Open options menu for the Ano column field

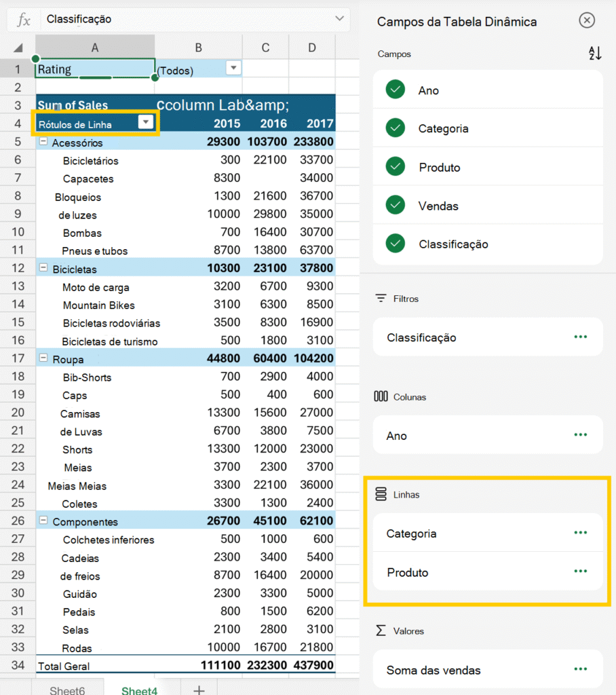click(x=580, y=435)
